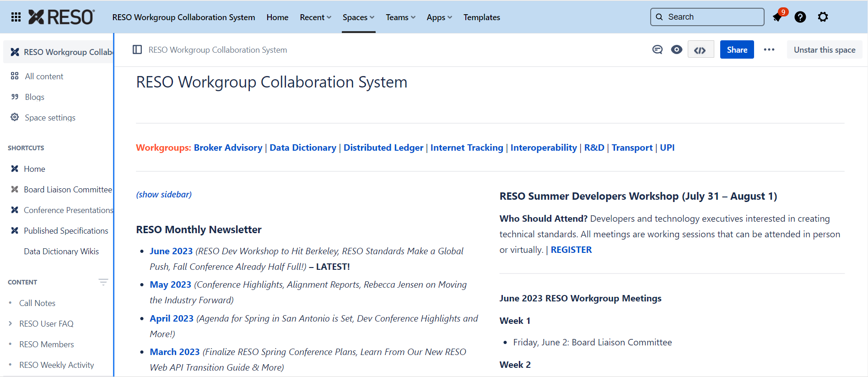
Task: Click RESO icon beside Home shortcut
Action: pos(15,169)
